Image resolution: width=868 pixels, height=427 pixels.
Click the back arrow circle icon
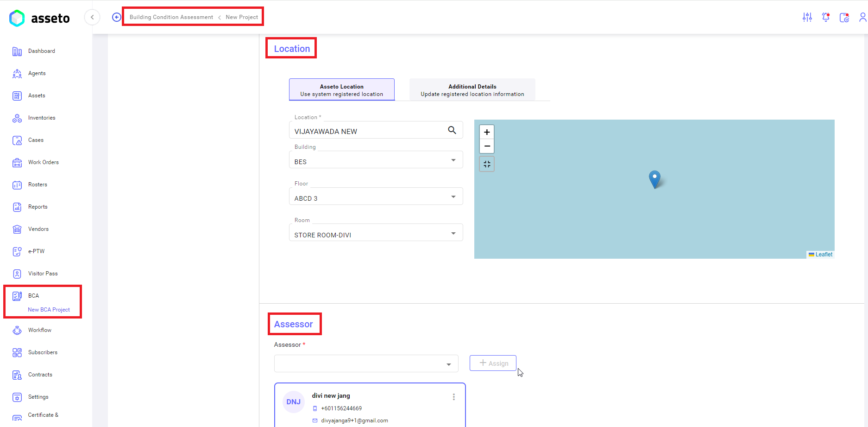point(117,17)
